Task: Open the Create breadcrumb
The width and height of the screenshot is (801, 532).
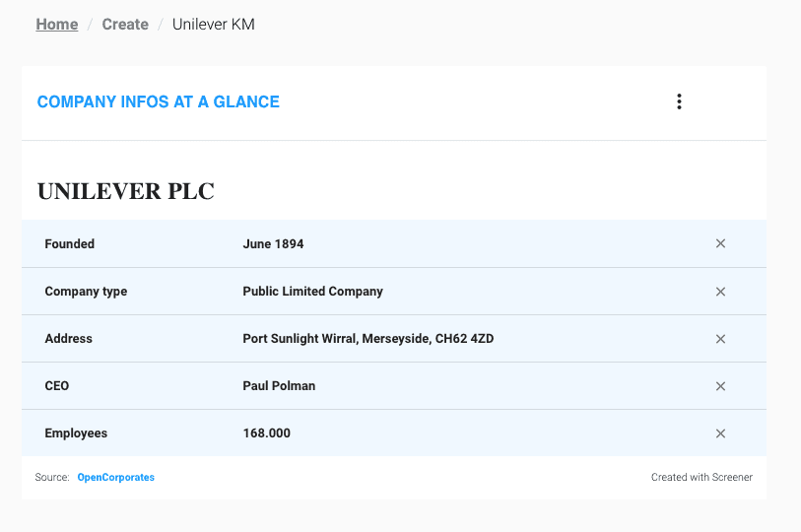Action: (x=125, y=24)
